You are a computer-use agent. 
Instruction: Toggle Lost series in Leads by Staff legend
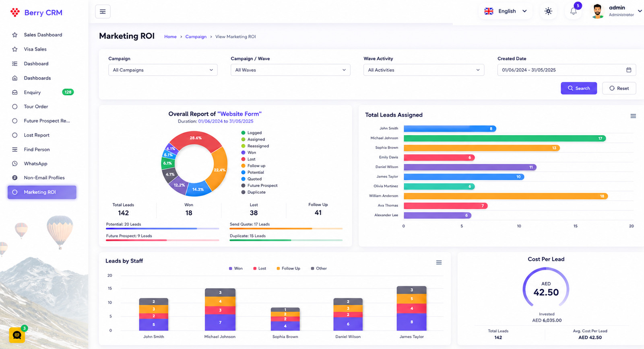(x=260, y=269)
